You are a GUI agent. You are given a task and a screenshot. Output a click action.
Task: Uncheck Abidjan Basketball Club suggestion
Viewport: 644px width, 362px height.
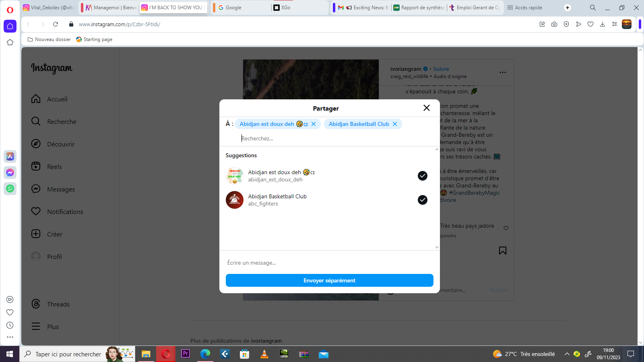[422, 200]
